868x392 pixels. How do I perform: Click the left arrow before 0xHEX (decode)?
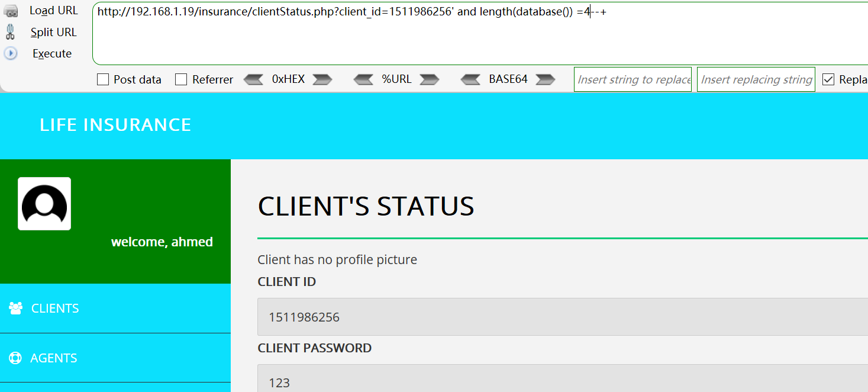253,79
